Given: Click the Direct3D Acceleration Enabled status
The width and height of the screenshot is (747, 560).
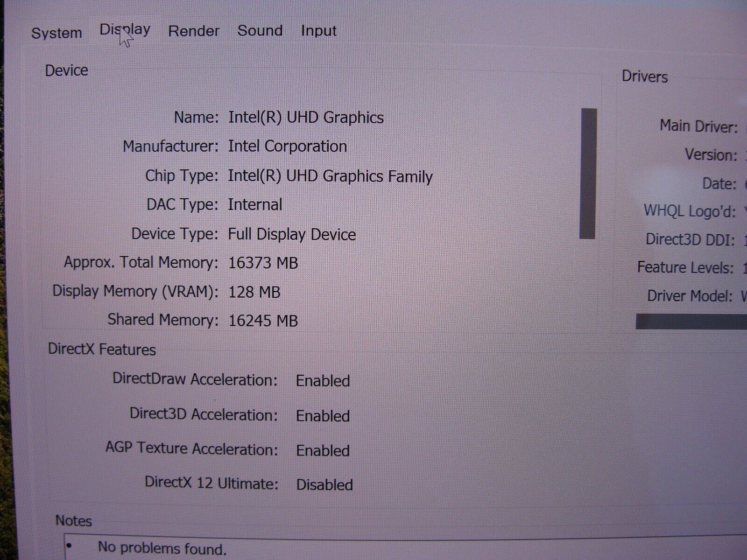Looking at the screenshot, I should click(x=323, y=416).
